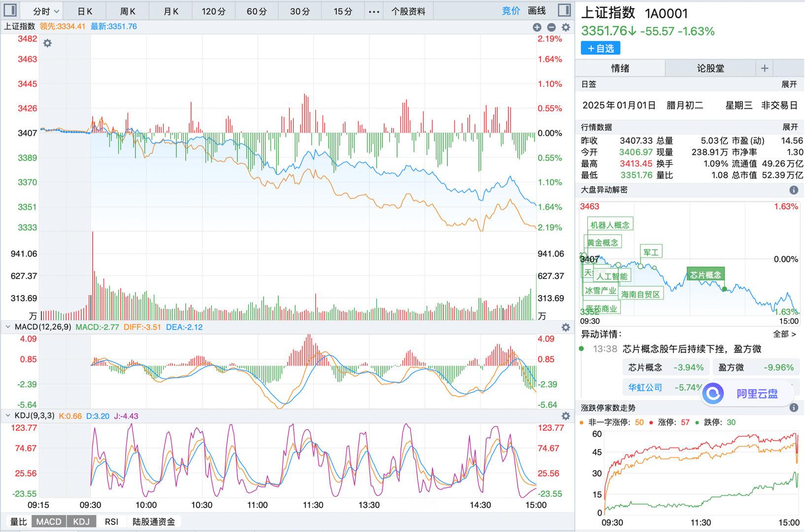Collapse the KDJ indicator panel
This screenshot has height=532, width=805.
pyautogui.click(x=8, y=416)
